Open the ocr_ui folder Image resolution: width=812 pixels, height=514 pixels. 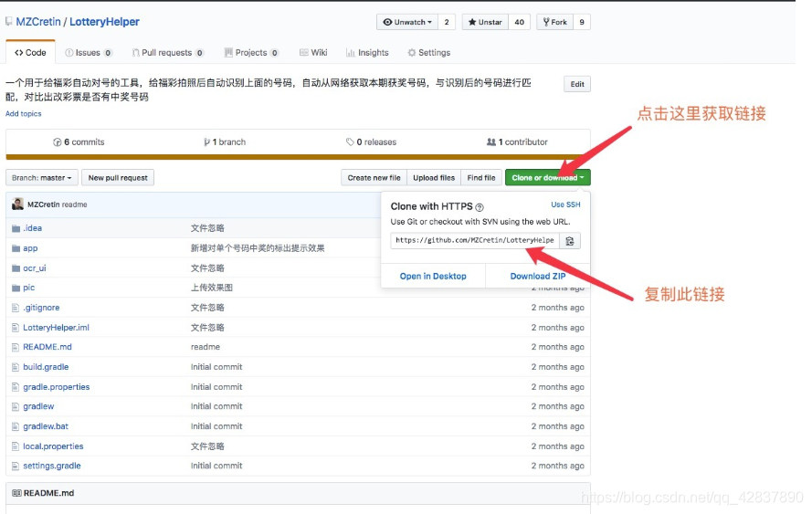[x=34, y=268]
